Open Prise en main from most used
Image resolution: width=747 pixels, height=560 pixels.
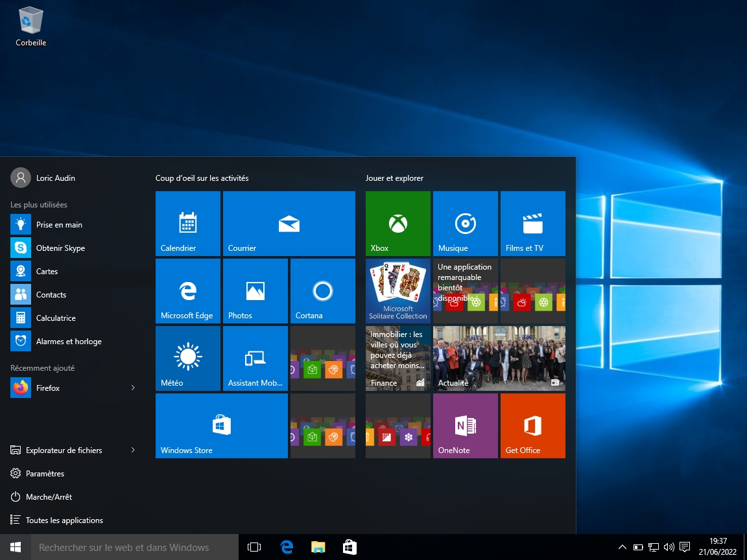(73, 224)
